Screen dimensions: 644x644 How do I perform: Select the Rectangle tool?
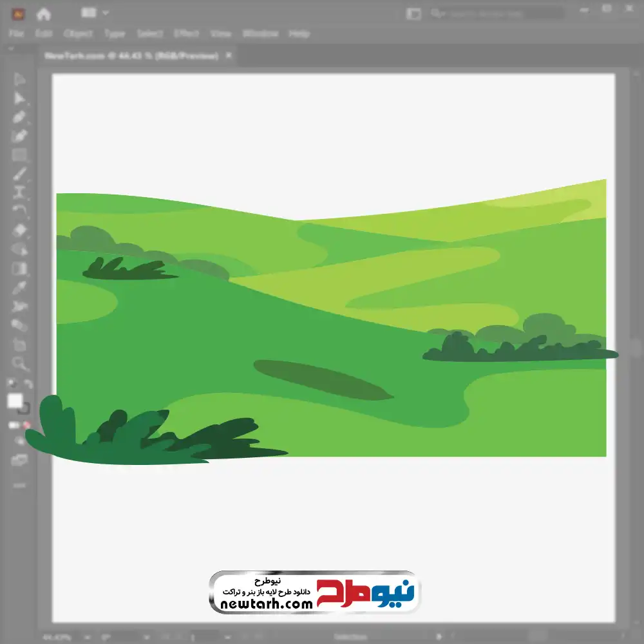[x=19, y=155]
